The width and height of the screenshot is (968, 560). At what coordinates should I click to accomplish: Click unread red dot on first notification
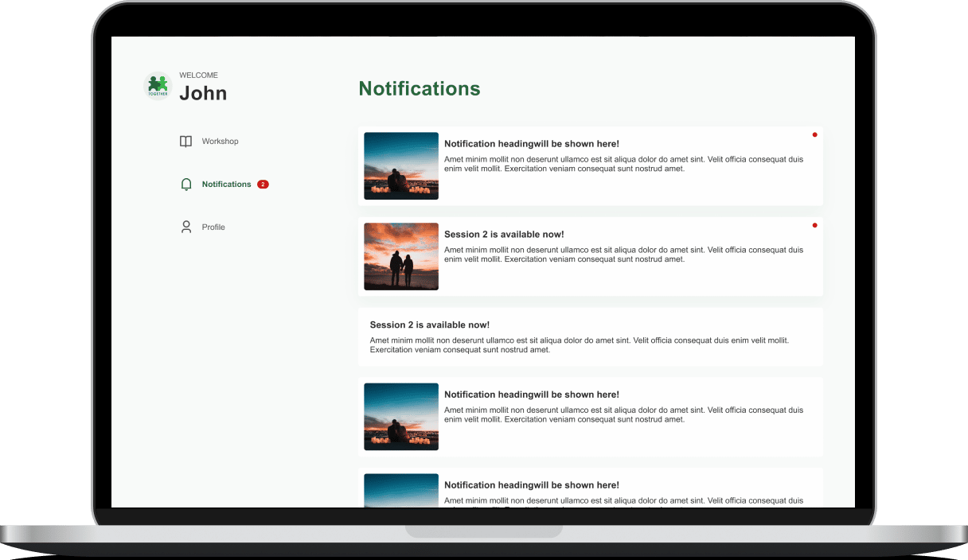coord(814,135)
